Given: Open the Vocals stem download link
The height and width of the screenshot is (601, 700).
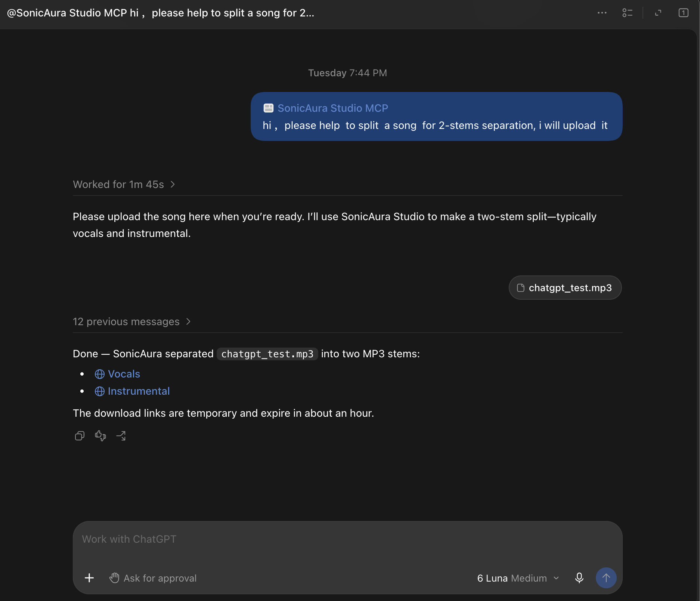Looking at the screenshot, I should pos(124,374).
